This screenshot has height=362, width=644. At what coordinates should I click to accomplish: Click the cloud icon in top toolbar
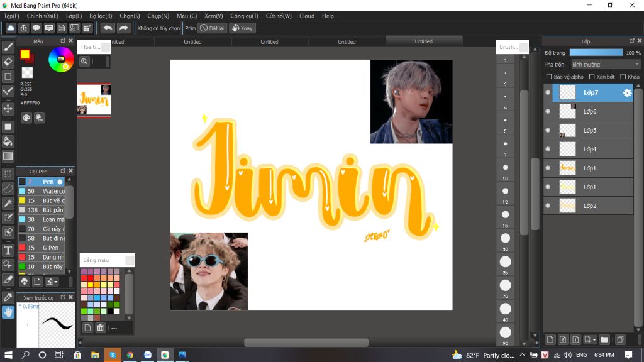tap(11, 28)
